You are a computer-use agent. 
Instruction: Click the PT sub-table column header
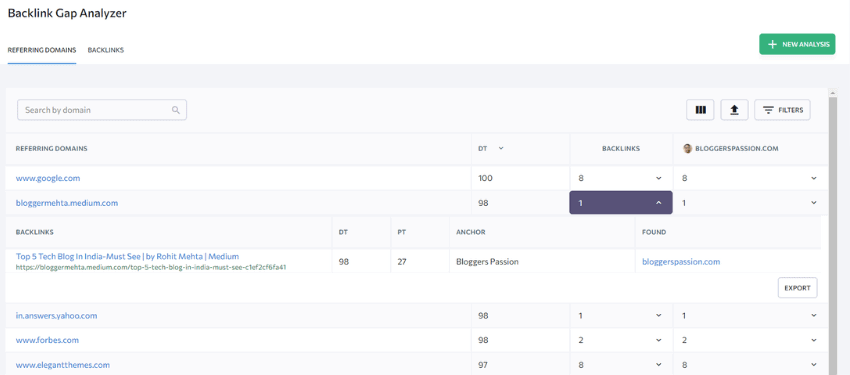[402, 232]
